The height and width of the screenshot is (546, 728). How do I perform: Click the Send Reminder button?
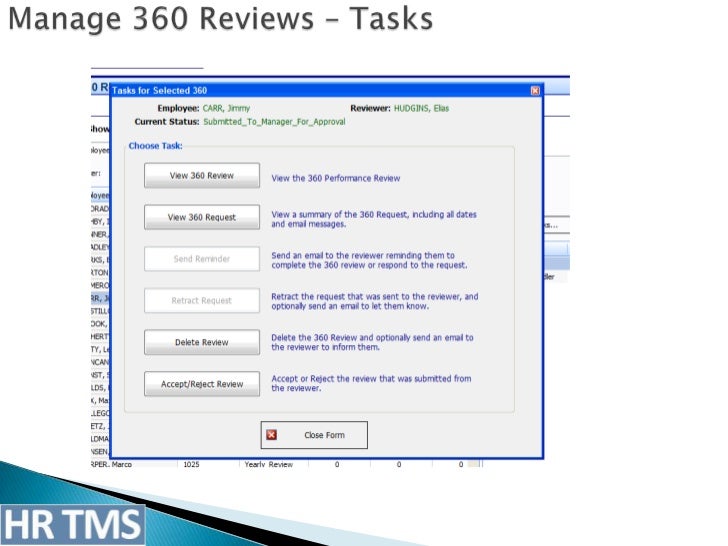[x=202, y=259]
